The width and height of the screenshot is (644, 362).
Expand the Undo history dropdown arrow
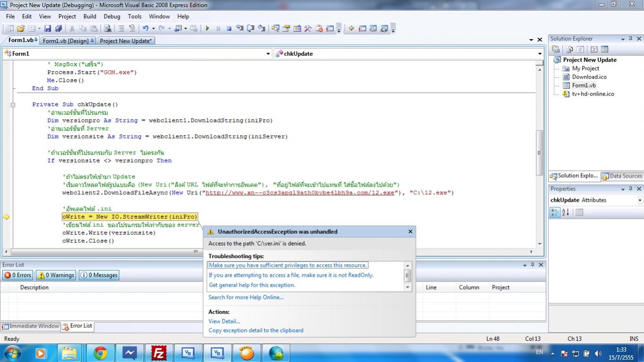[x=154, y=28]
